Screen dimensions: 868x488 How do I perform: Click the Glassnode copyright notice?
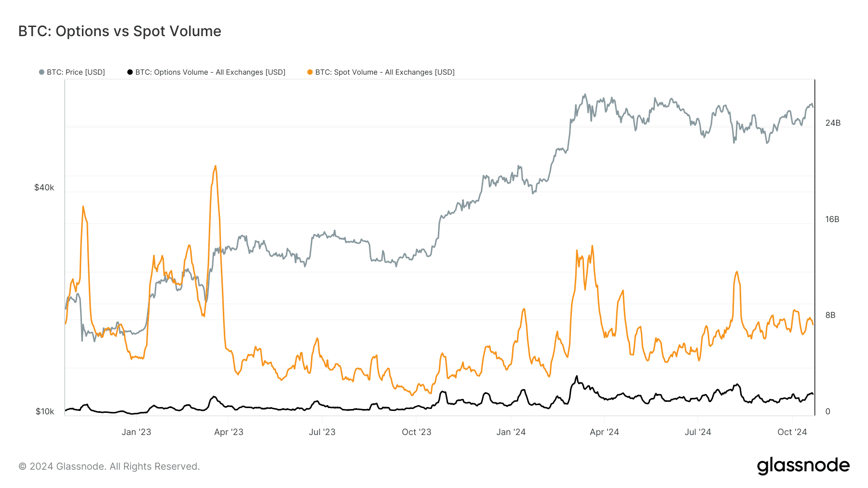click(109, 466)
